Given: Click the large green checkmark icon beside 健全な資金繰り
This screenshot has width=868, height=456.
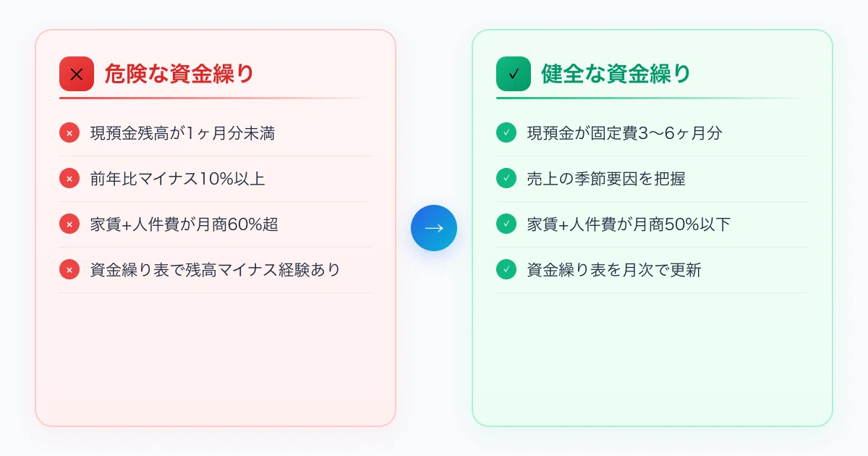Looking at the screenshot, I should click(514, 74).
